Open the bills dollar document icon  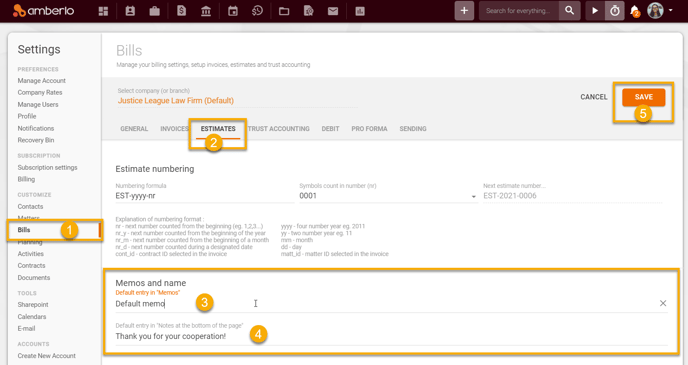coord(181,11)
